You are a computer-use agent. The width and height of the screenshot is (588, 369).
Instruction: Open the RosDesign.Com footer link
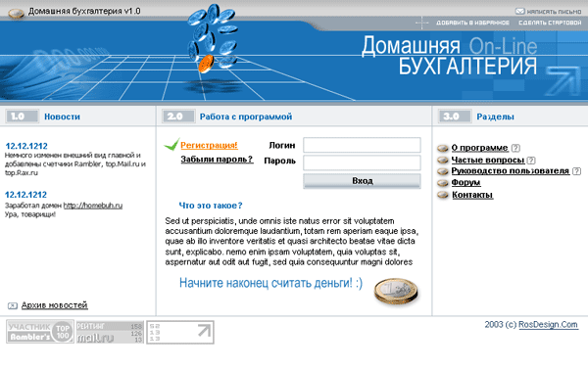pyautogui.click(x=548, y=325)
